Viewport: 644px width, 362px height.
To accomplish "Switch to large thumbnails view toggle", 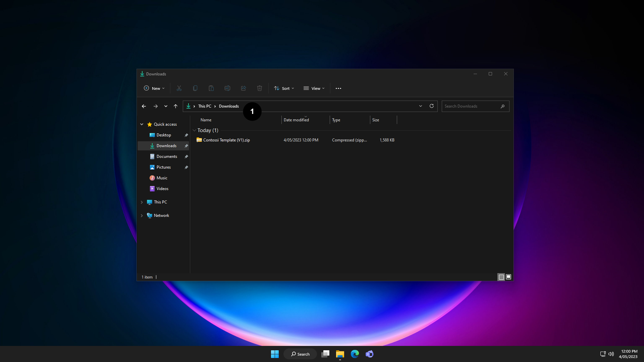I will (508, 277).
